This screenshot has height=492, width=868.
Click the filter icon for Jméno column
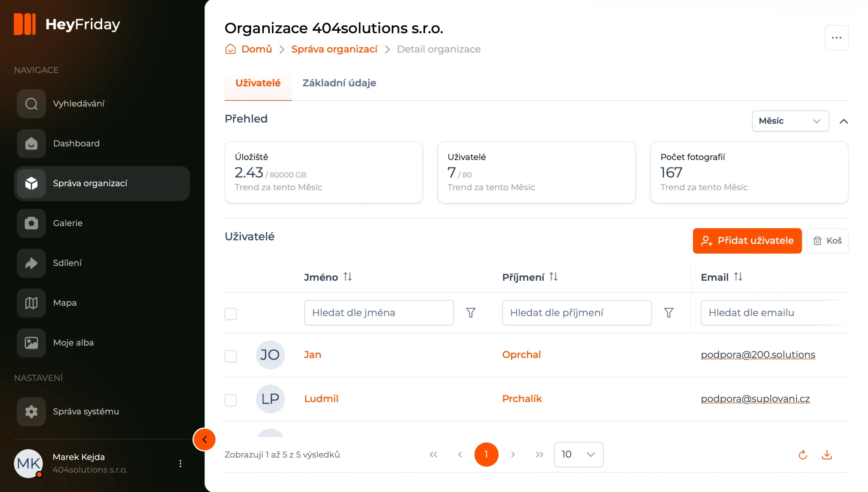pos(471,313)
